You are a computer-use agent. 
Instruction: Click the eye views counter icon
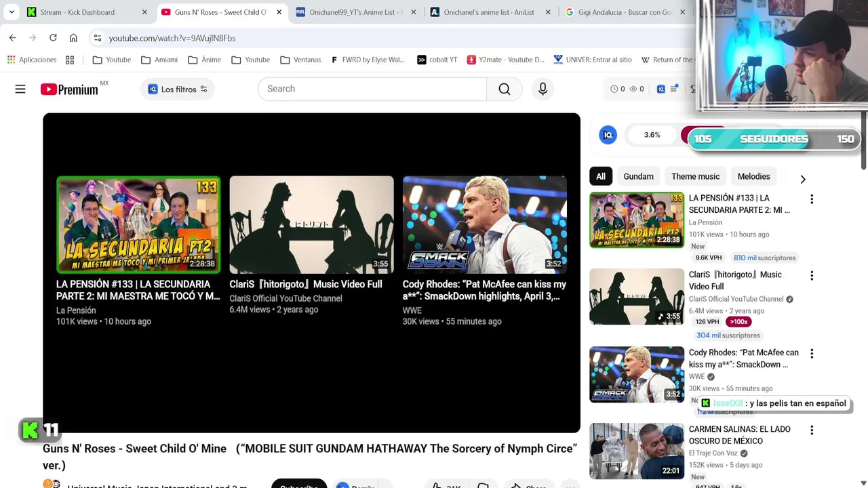point(633,89)
